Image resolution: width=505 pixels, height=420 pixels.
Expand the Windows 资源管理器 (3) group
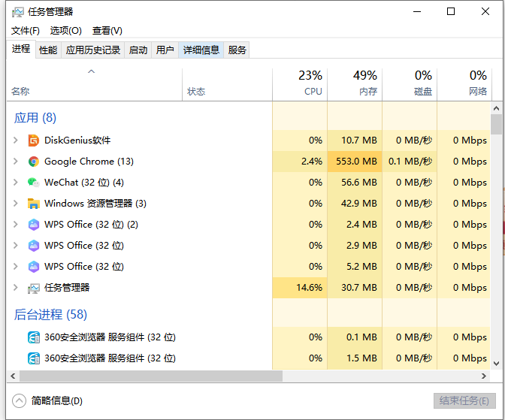click(16, 204)
